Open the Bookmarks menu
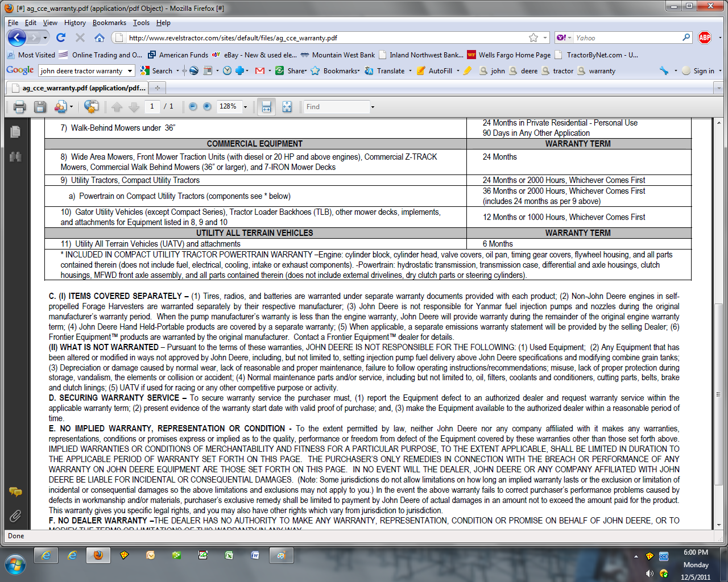 [109, 23]
